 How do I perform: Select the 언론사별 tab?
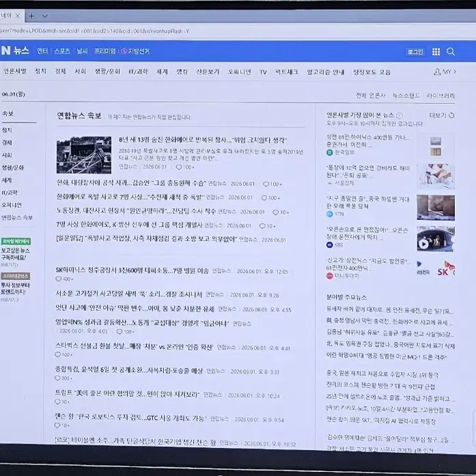tap(15, 71)
